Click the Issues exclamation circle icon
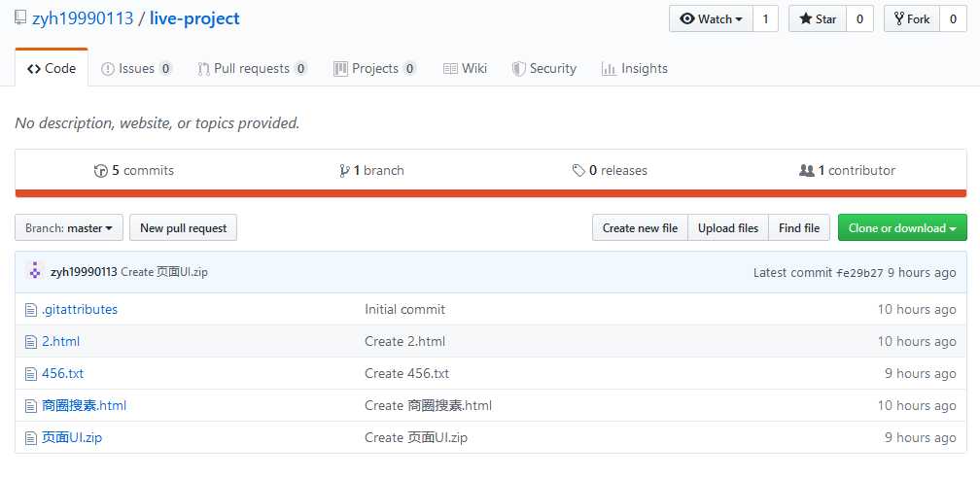This screenshot has height=479, width=980. (108, 69)
